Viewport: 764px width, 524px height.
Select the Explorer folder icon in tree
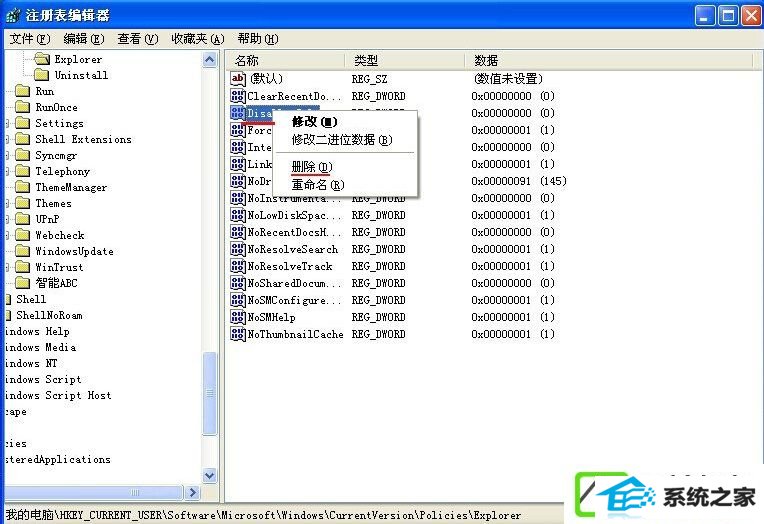(x=42, y=59)
